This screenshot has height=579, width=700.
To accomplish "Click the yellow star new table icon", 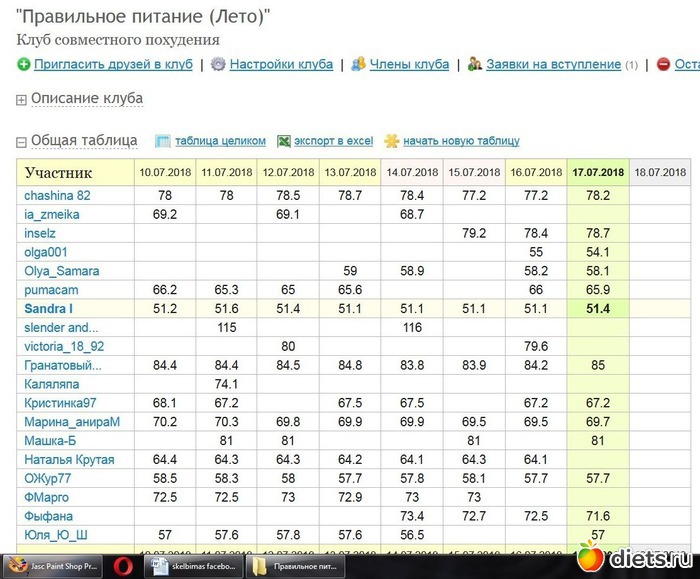I will tap(392, 141).
